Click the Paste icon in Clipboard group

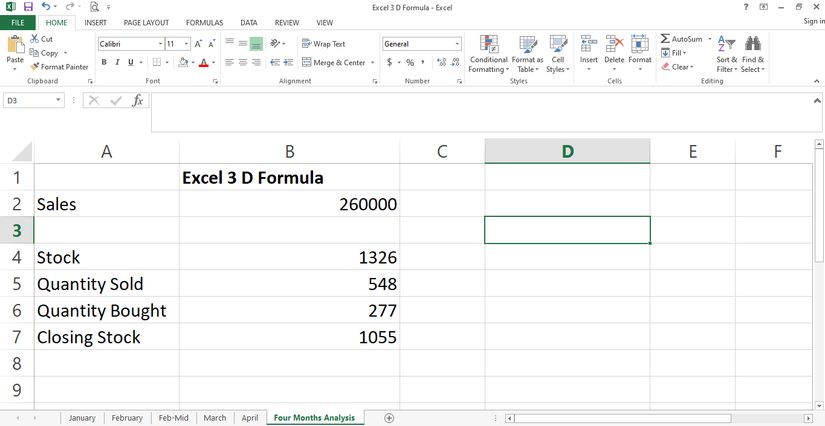(x=15, y=46)
